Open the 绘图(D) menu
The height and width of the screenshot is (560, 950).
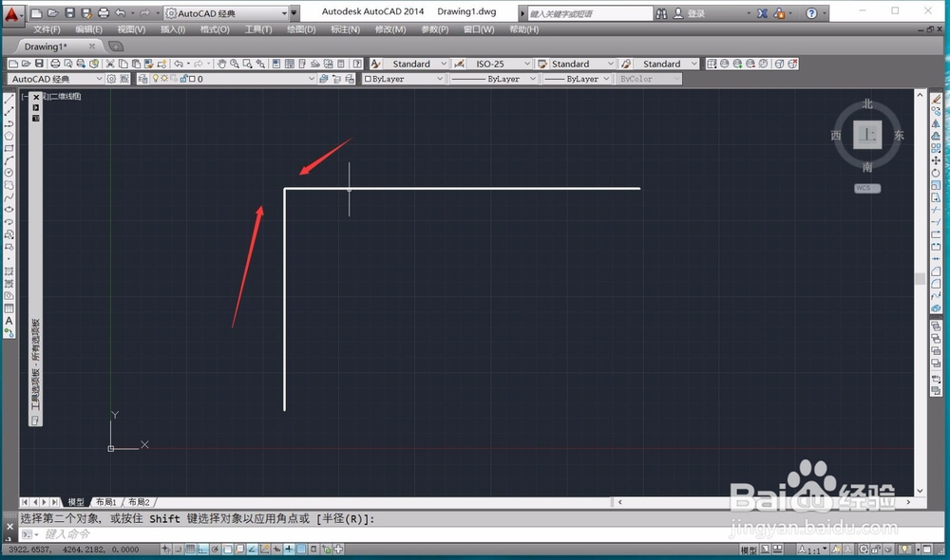click(x=301, y=29)
